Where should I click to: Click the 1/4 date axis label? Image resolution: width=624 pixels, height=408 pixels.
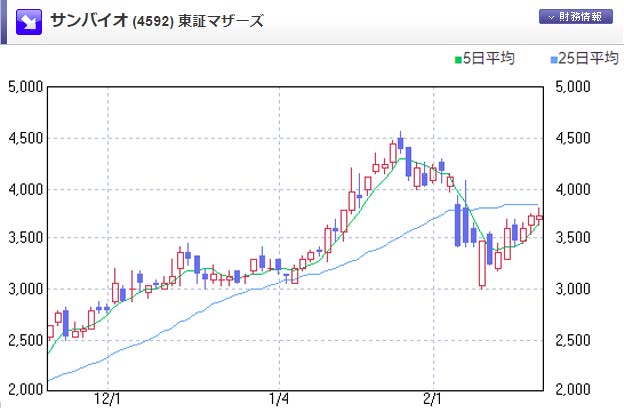click(279, 399)
